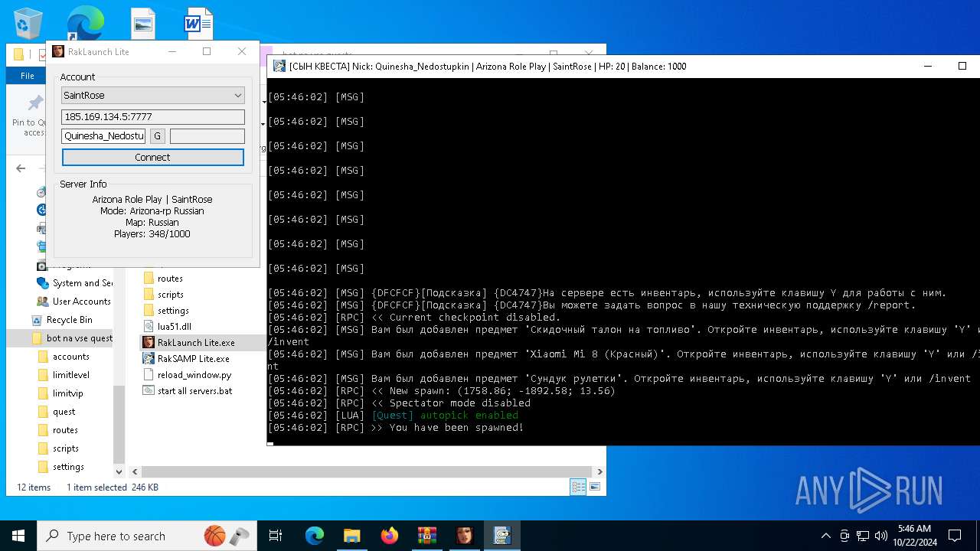Open Microsoft Edge from taskbar
Image resolution: width=980 pixels, height=551 pixels.
point(315,536)
